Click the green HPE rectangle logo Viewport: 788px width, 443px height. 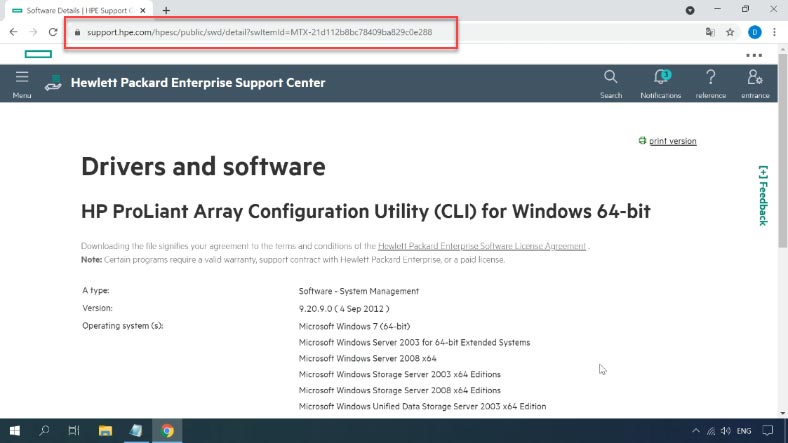click(x=38, y=54)
